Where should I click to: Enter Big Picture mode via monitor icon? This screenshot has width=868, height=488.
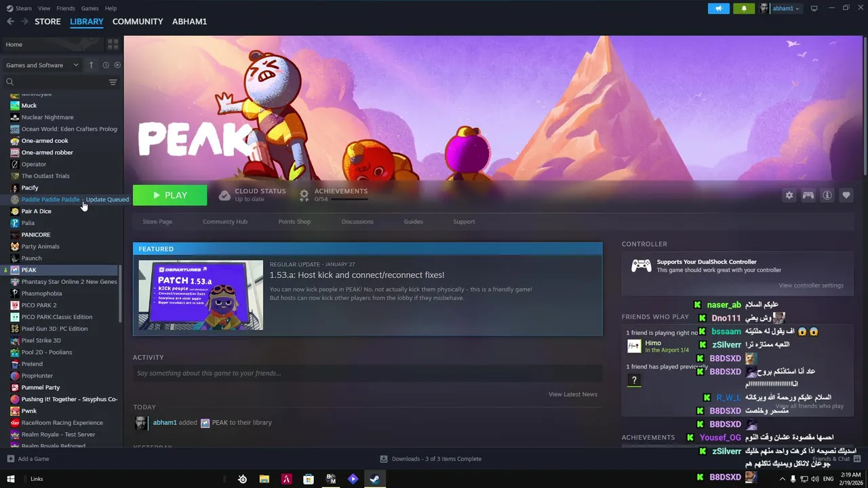814,8
